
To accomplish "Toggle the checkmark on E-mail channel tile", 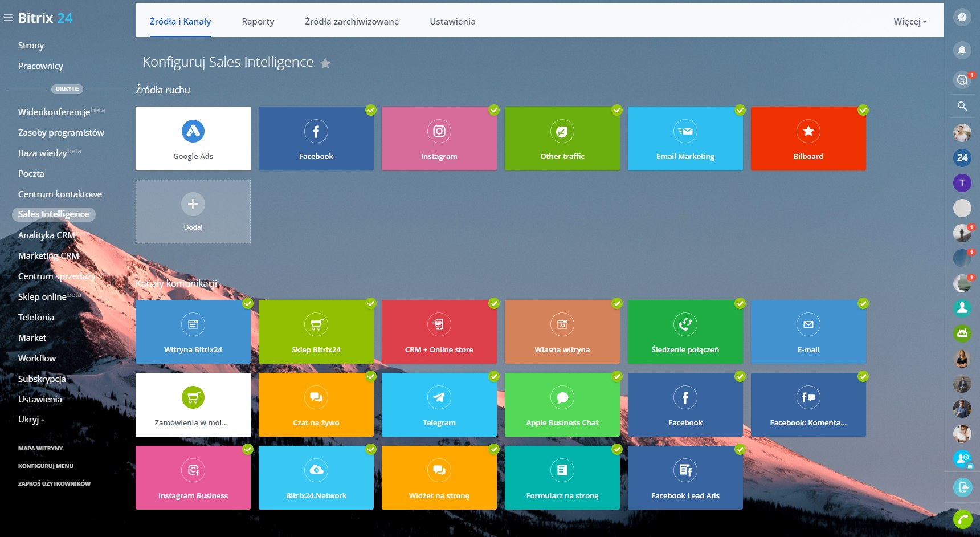I will 863,303.
